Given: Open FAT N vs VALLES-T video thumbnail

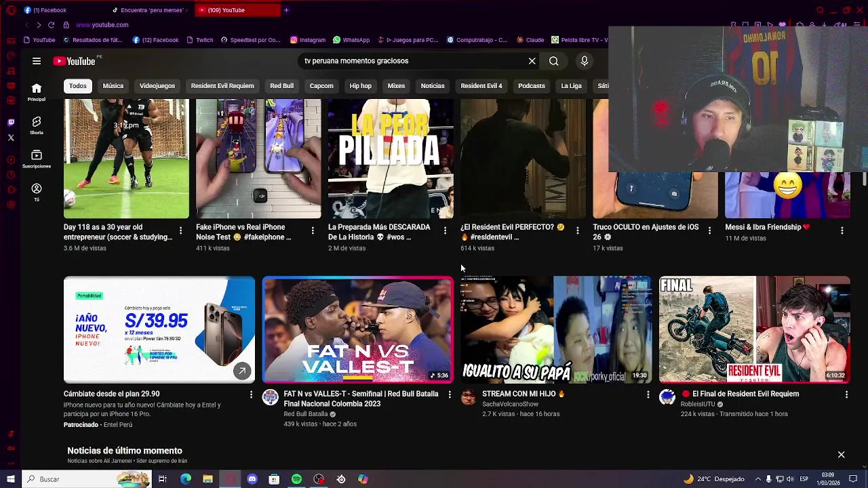Looking at the screenshot, I should click(358, 329).
